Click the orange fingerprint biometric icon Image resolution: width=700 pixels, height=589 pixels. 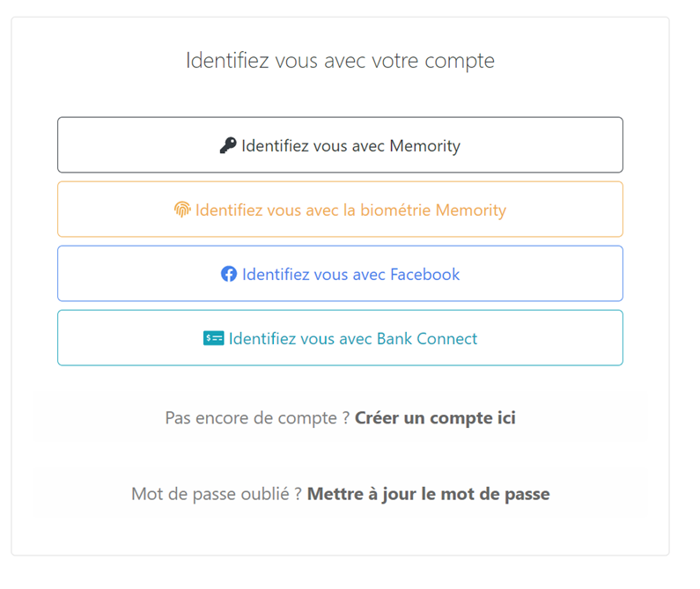(x=182, y=210)
